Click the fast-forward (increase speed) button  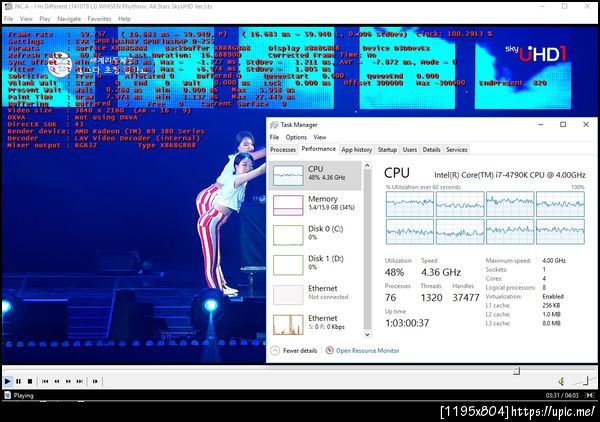click(x=68, y=381)
